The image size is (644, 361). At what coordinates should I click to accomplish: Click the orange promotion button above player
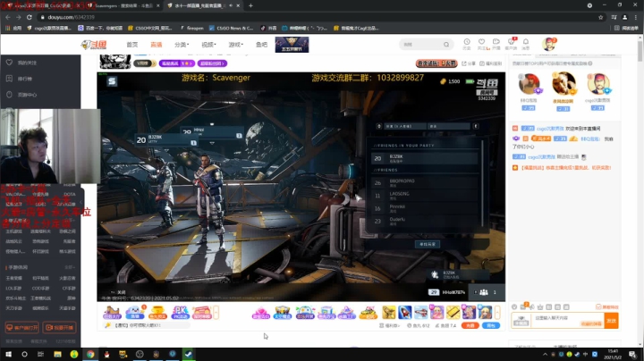click(436, 63)
